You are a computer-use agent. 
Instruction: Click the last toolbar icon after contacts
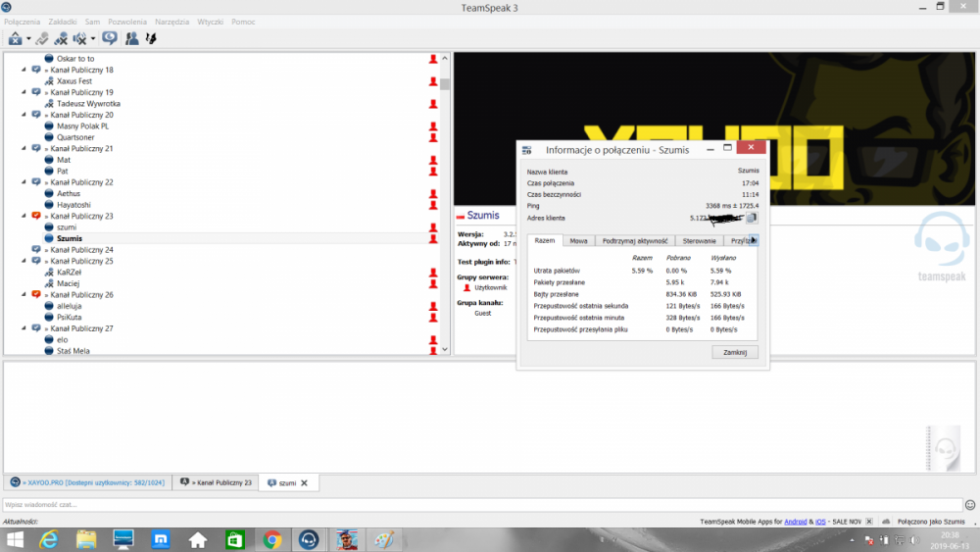151,39
